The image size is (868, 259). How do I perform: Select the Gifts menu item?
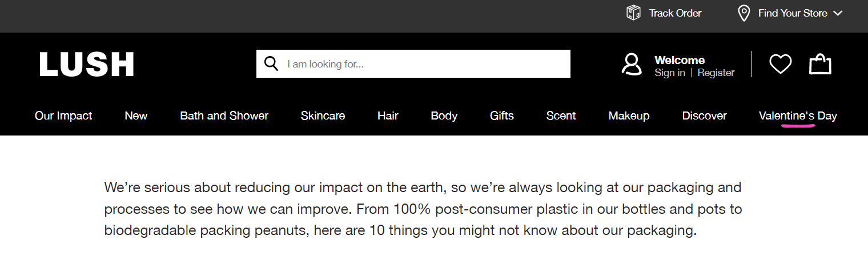(502, 115)
